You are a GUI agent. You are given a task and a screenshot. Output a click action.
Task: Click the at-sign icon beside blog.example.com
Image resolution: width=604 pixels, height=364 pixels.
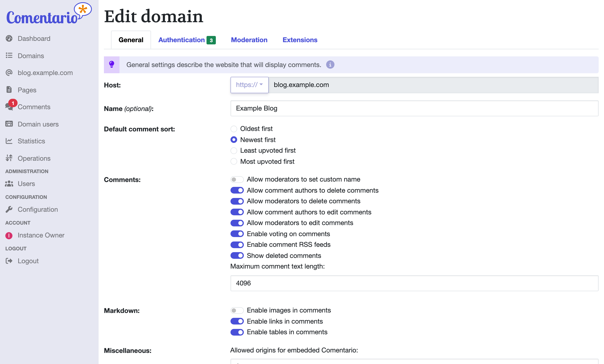[9, 73]
